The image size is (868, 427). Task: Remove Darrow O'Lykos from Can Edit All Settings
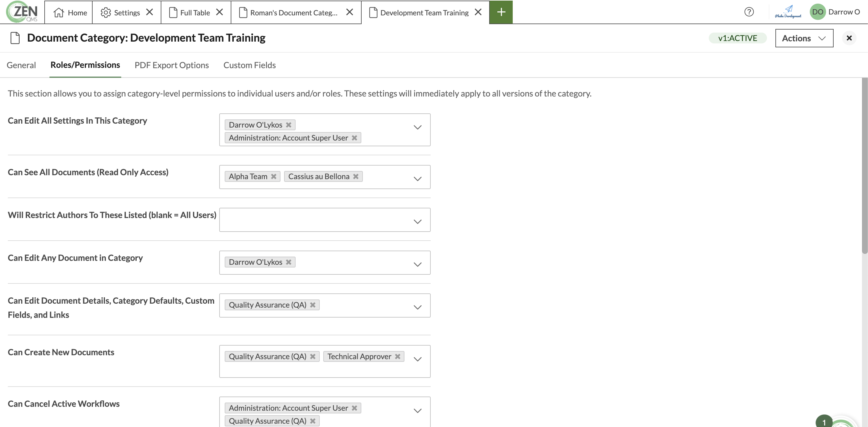click(x=289, y=125)
